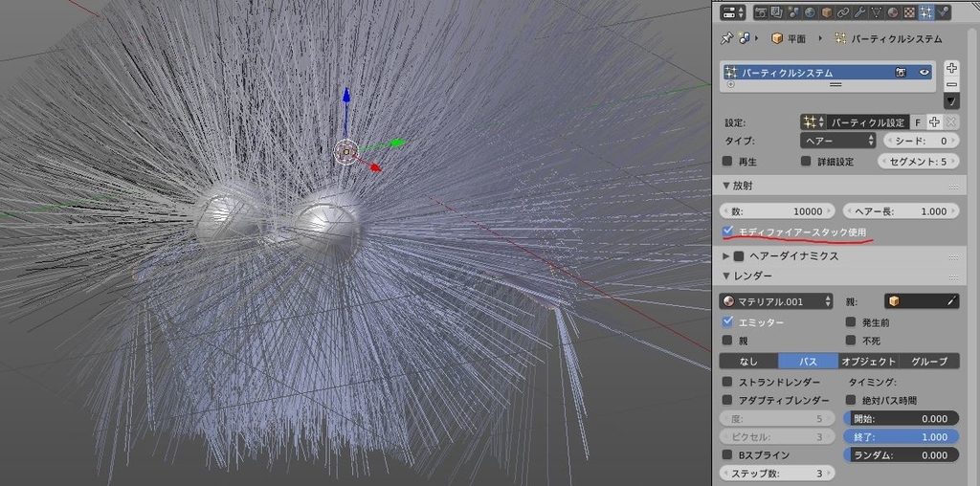Open the Modifiers tab (wrench icon)
The height and width of the screenshot is (486, 980).
(x=859, y=12)
